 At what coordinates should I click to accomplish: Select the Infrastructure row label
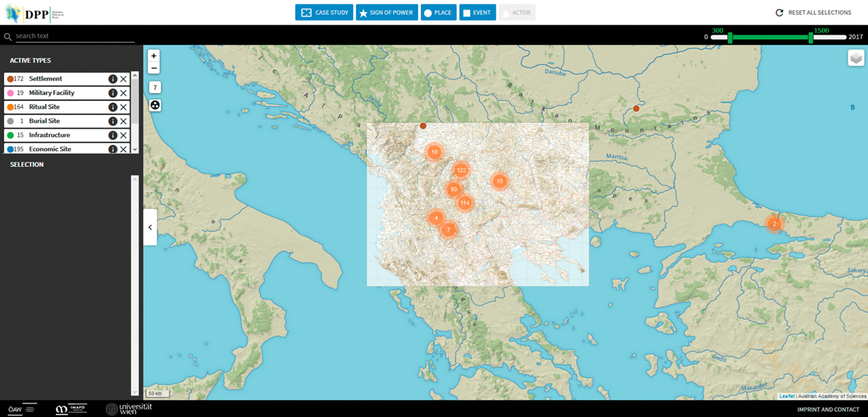(x=50, y=135)
